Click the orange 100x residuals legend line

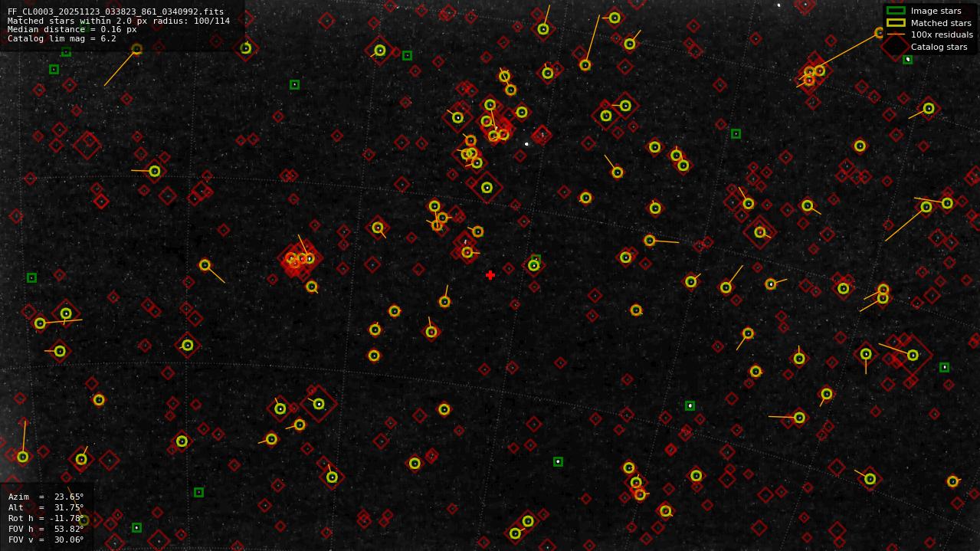point(896,34)
